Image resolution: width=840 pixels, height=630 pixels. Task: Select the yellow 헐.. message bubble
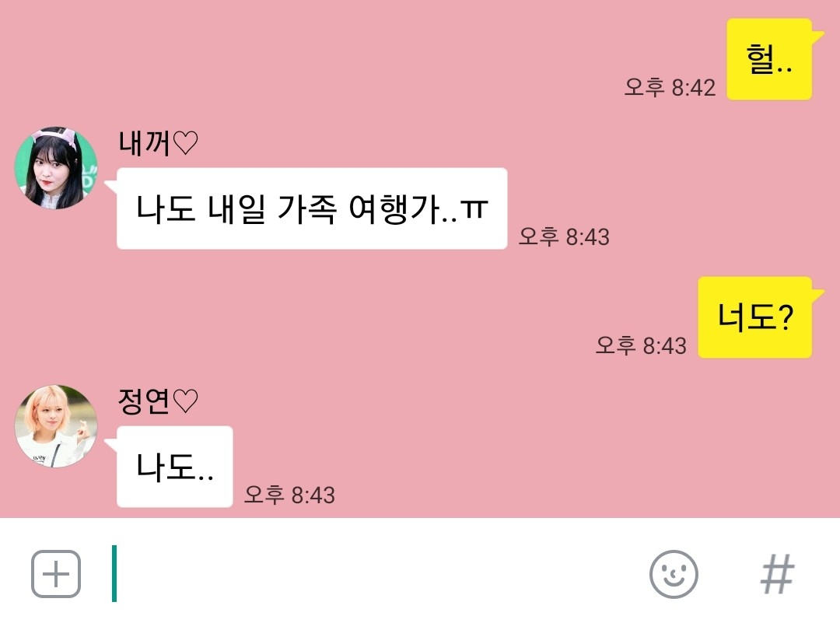pyautogui.click(x=769, y=59)
